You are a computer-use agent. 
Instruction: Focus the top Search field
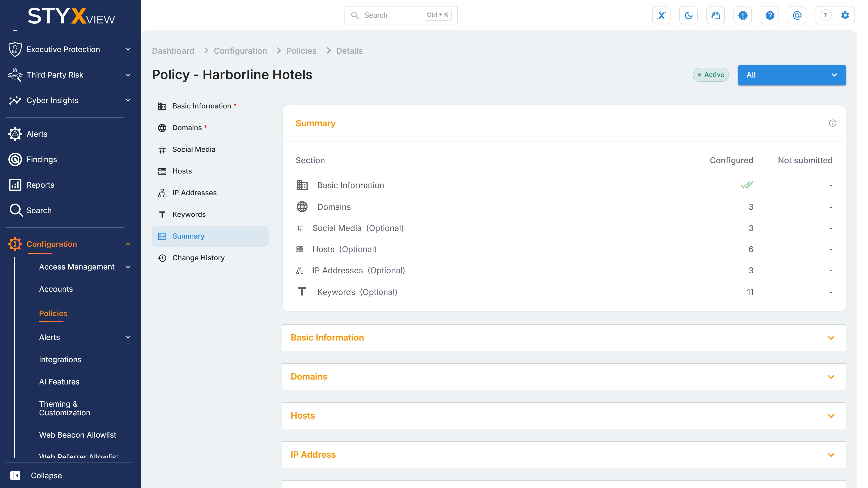click(401, 15)
